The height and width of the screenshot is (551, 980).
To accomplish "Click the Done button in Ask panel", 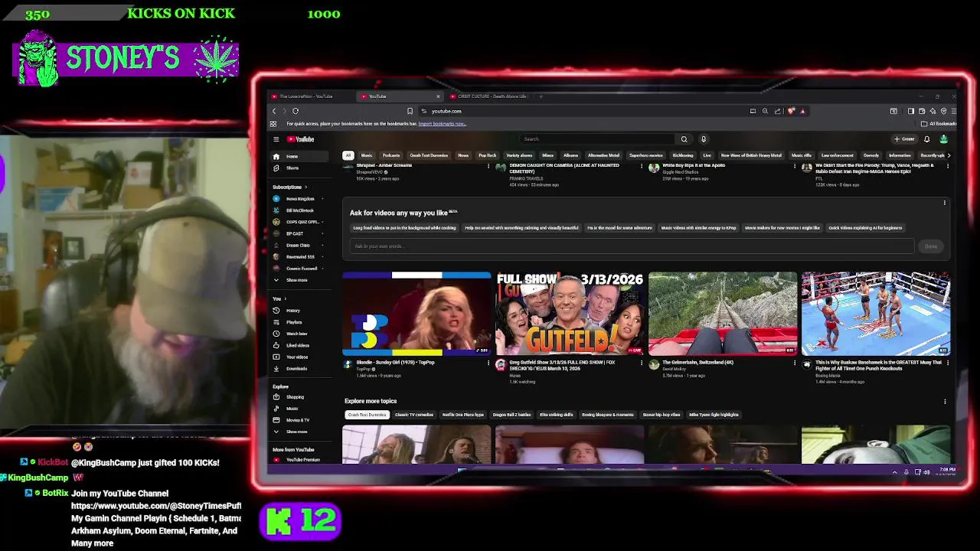I will click(x=931, y=246).
